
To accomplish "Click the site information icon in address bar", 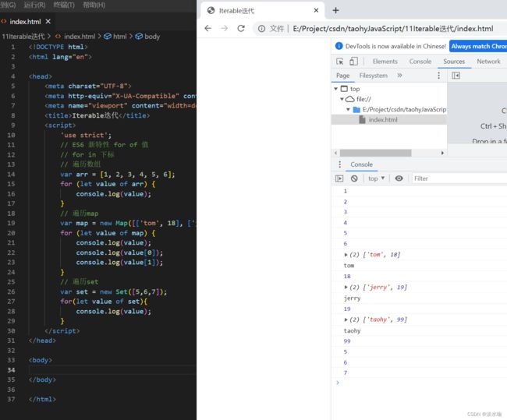I will click(x=261, y=29).
